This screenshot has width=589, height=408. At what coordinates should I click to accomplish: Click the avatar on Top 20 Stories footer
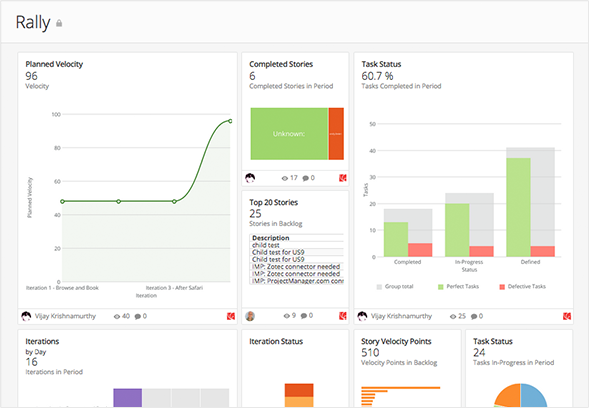pyautogui.click(x=250, y=316)
